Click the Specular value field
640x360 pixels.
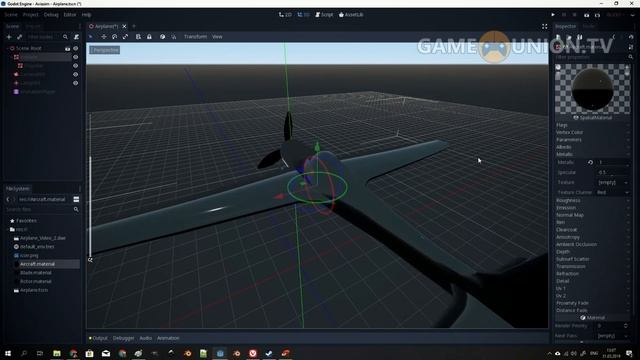tap(613, 173)
